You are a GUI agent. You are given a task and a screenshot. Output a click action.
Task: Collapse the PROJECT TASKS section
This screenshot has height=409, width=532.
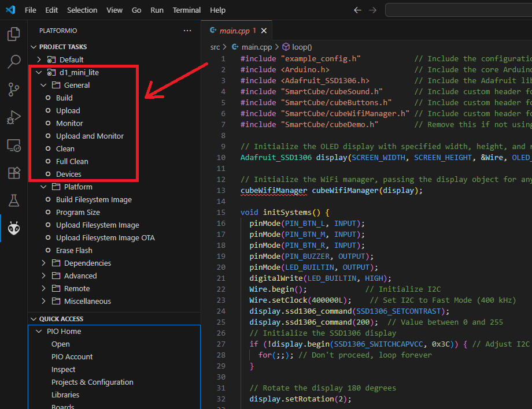coord(34,47)
